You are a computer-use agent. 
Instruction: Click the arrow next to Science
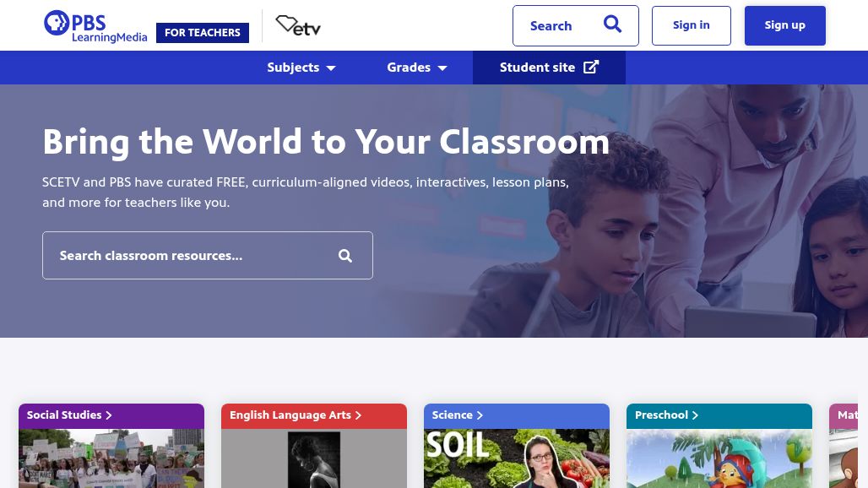(x=480, y=415)
